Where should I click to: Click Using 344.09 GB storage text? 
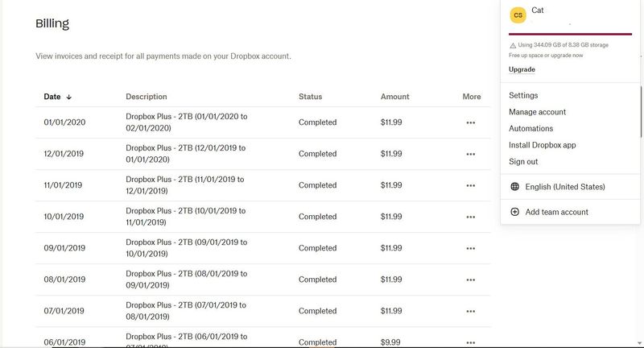click(563, 45)
